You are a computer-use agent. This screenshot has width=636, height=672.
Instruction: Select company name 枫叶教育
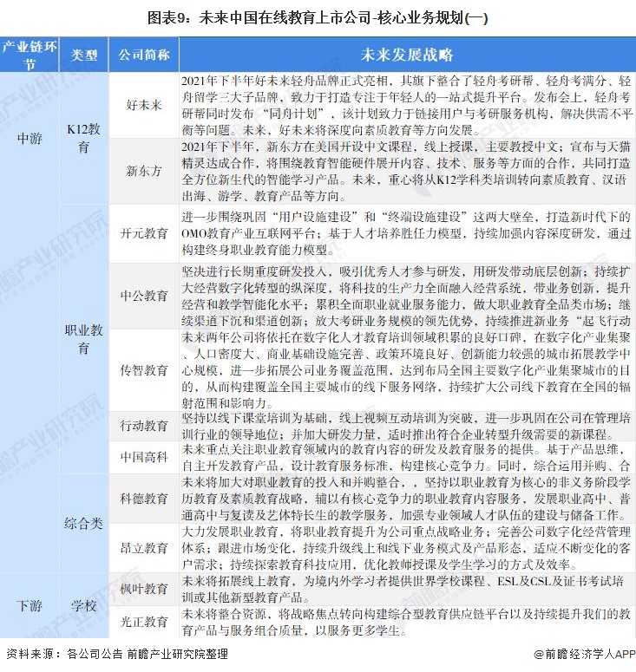pyautogui.click(x=144, y=589)
